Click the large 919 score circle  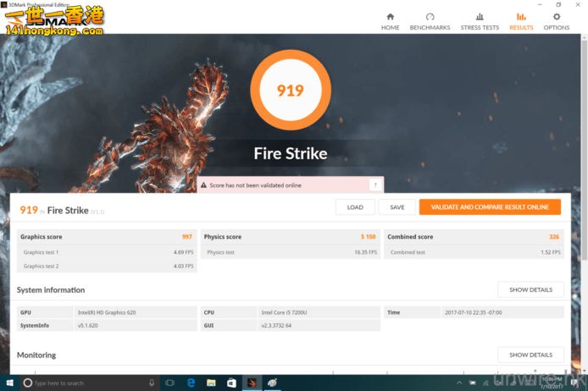pyautogui.click(x=291, y=91)
